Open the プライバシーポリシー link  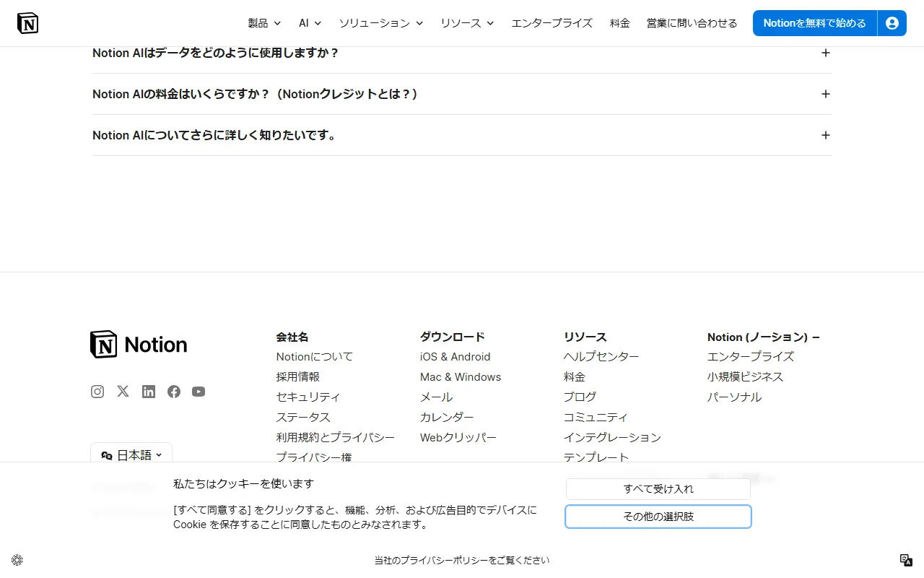click(x=461, y=560)
